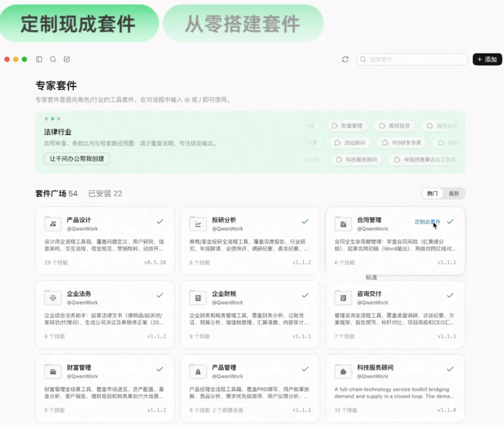Click the 添加 button
Viewport: 504px width, 427px height.
coord(487,59)
